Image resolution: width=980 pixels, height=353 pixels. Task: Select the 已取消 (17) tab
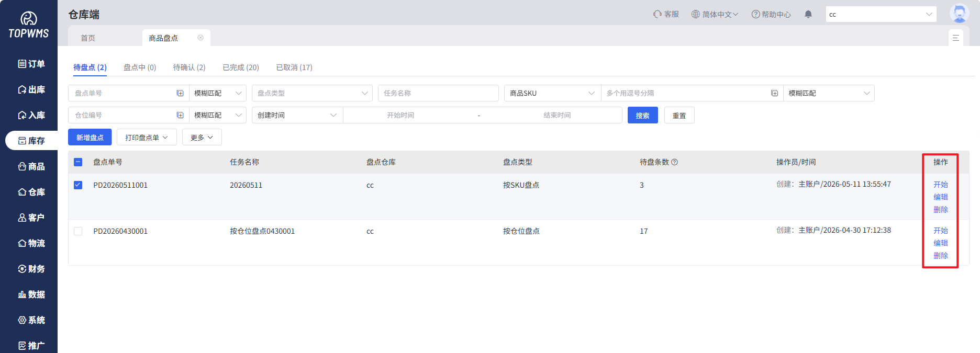pyautogui.click(x=294, y=67)
